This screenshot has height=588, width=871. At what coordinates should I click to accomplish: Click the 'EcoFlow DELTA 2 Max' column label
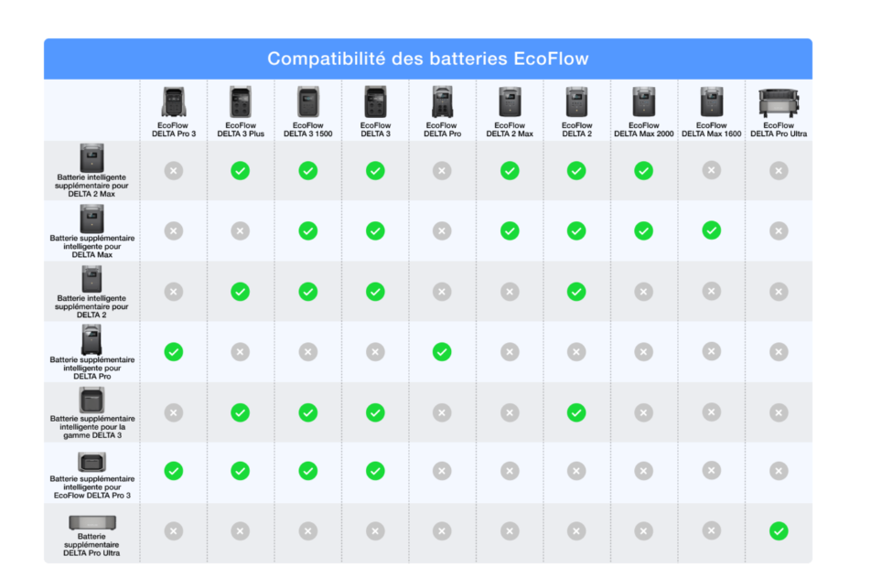[510, 130]
